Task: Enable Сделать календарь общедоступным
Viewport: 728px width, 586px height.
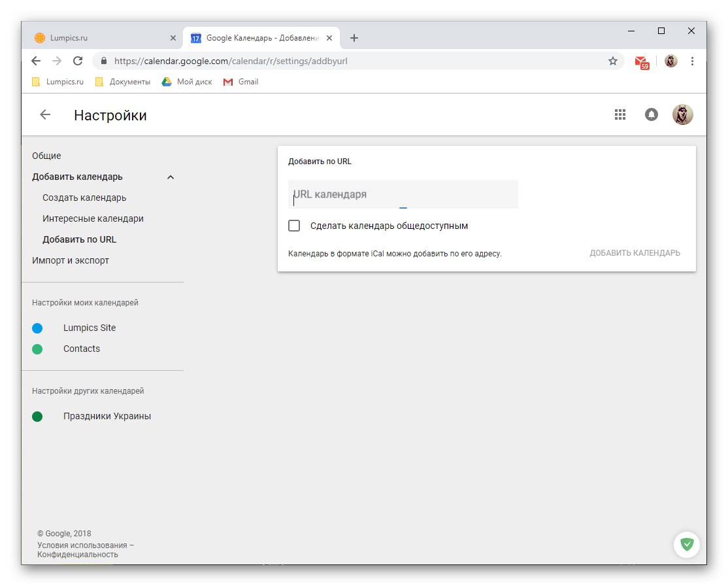Action: coord(294,225)
